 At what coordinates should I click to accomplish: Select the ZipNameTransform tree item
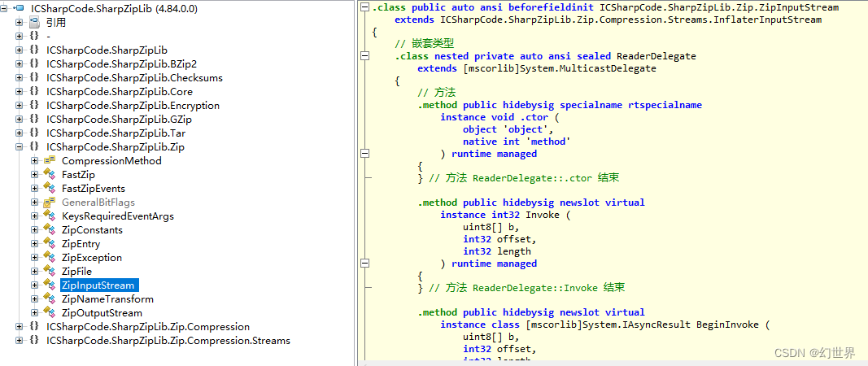(108, 299)
